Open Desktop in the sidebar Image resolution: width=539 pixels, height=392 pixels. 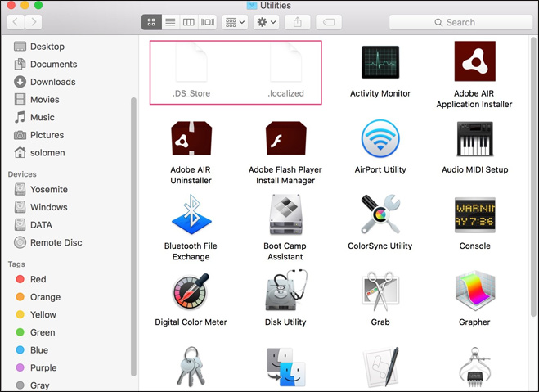tap(38, 47)
